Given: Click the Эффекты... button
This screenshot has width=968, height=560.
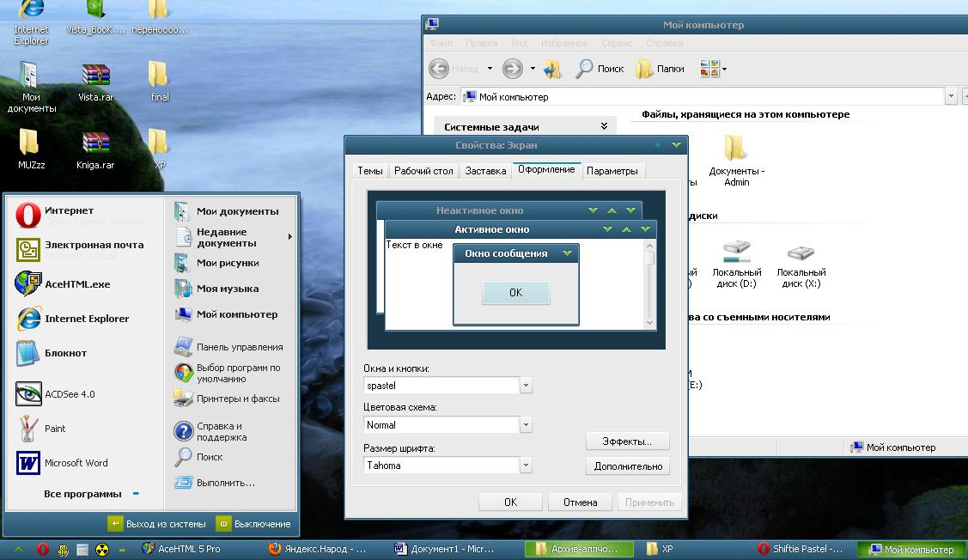Looking at the screenshot, I should point(627,441).
